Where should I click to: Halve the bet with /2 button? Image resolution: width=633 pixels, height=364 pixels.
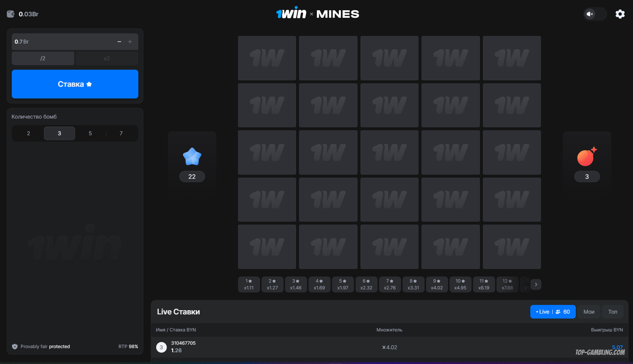(43, 58)
